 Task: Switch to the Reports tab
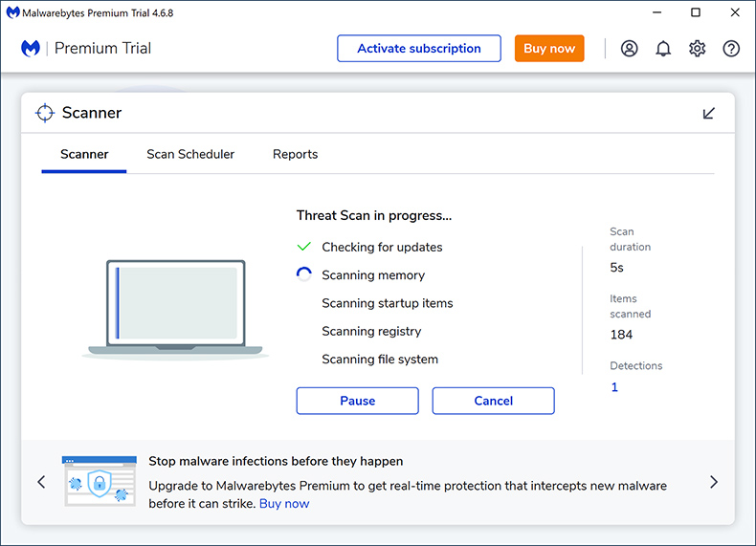click(295, 154)
